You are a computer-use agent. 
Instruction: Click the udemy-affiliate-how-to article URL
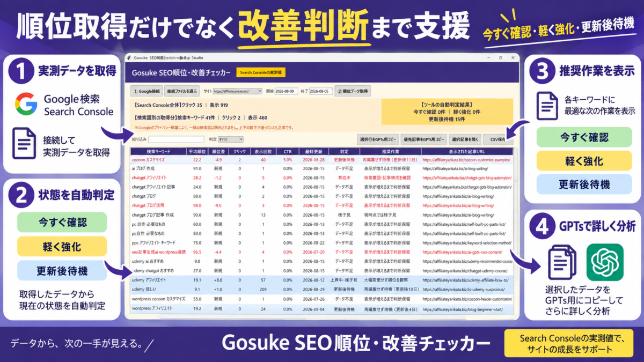(465, 280)
